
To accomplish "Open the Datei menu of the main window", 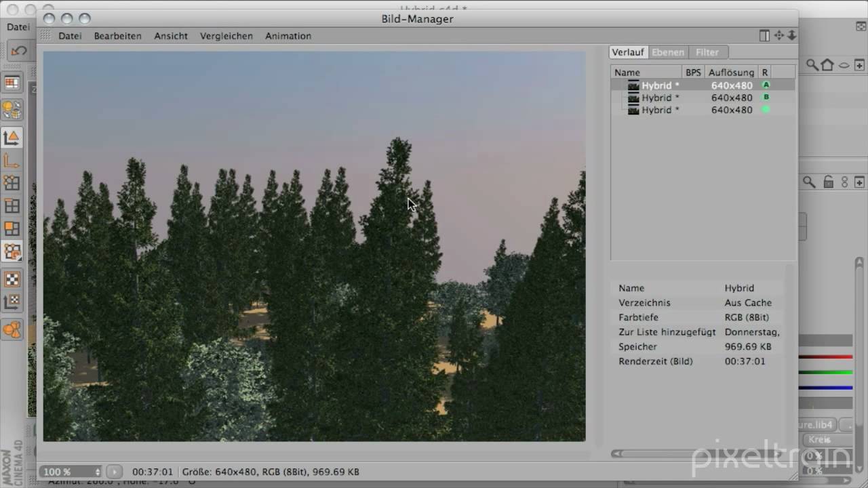I will click(18, 27).
